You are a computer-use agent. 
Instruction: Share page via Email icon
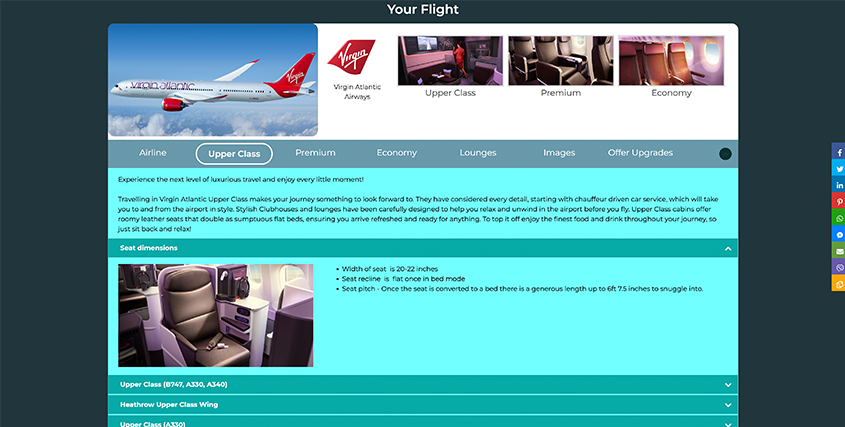pos(839,251)
